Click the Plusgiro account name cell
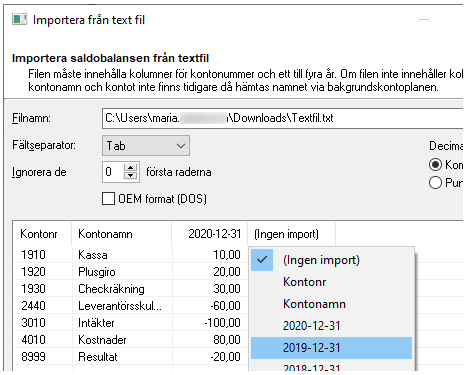Image resolution: width=465 pixels, height=375 pixels. 122,272
